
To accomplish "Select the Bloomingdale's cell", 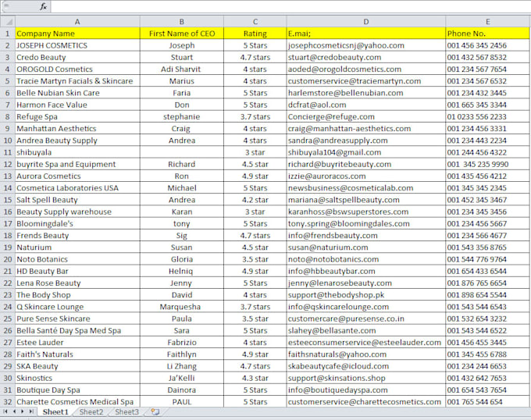I will [x=77, y=224].
